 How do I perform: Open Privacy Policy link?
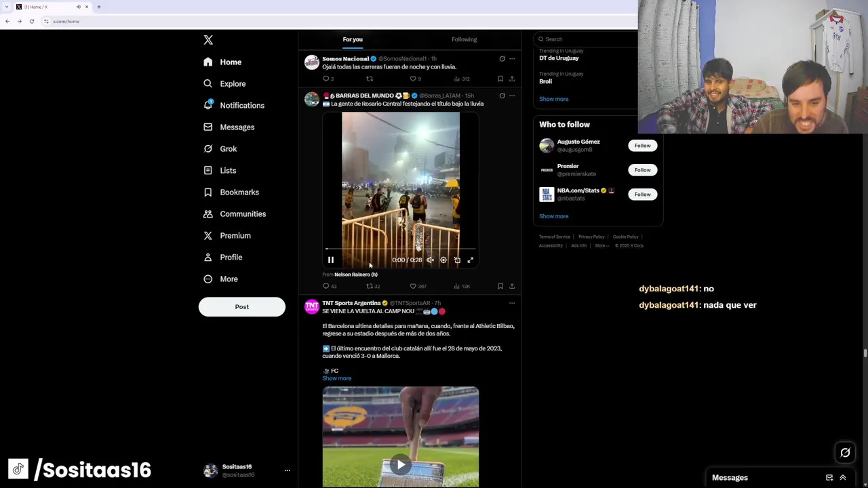pos(591,237)
